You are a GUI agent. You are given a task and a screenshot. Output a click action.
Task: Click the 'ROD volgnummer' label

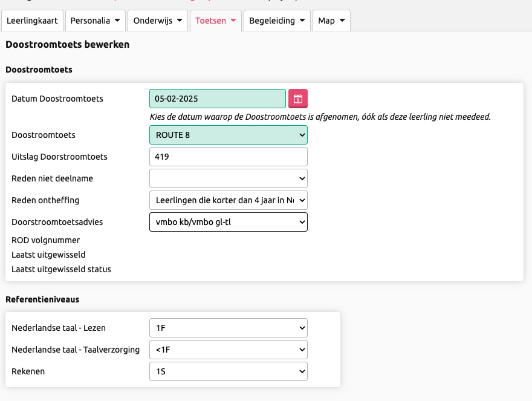point(46,240)
